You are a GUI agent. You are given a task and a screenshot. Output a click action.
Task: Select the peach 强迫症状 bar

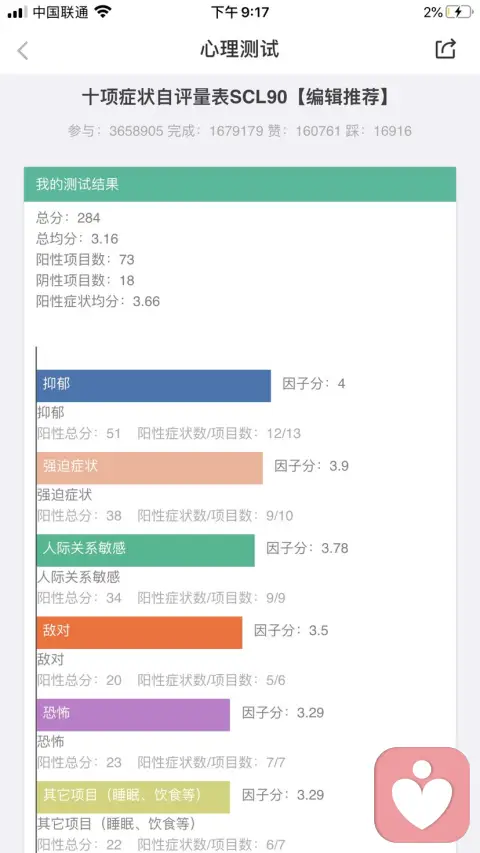[x=150, y=468]
